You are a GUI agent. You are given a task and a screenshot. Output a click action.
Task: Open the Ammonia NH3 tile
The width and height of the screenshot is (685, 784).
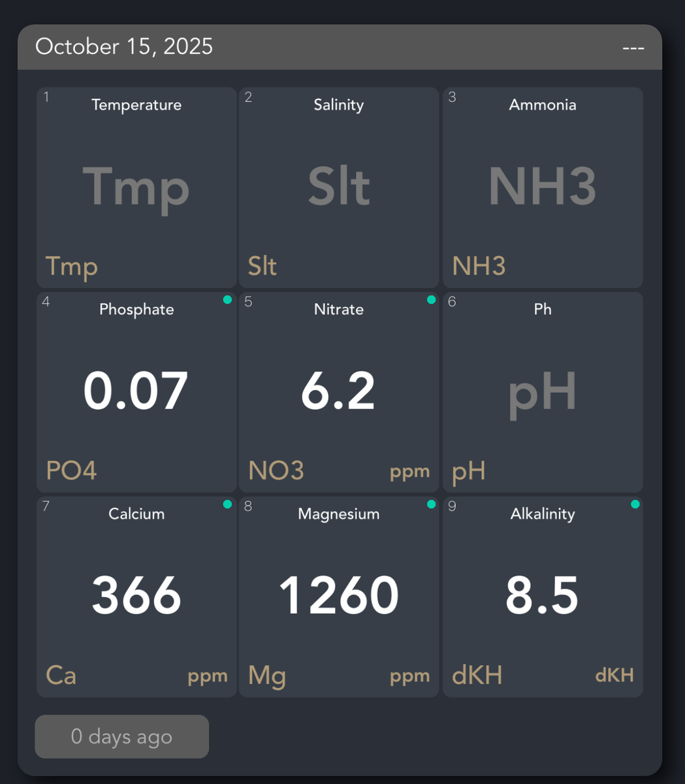pos(542,188)
